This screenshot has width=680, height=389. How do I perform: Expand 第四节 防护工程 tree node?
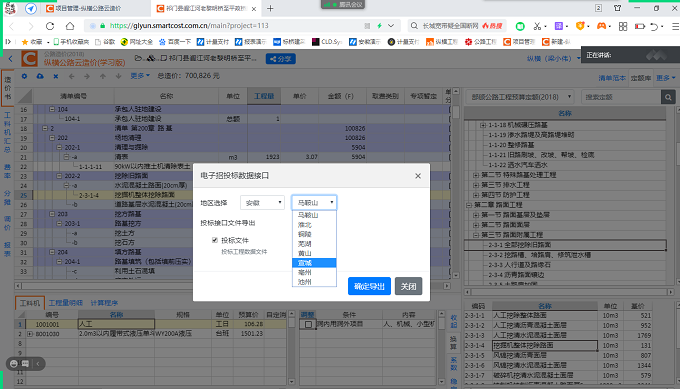tap(476, 195)
